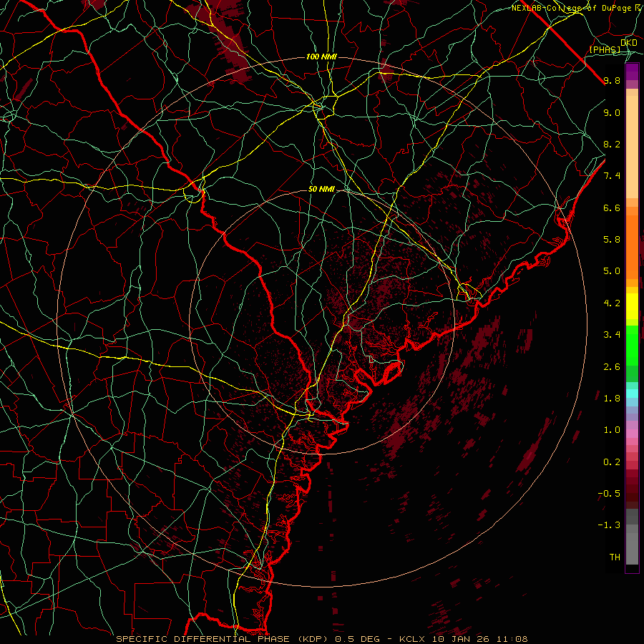This screenshot has width=644, height=644.
Task: Click the 2.6 legend value
Action: point(612,367)
